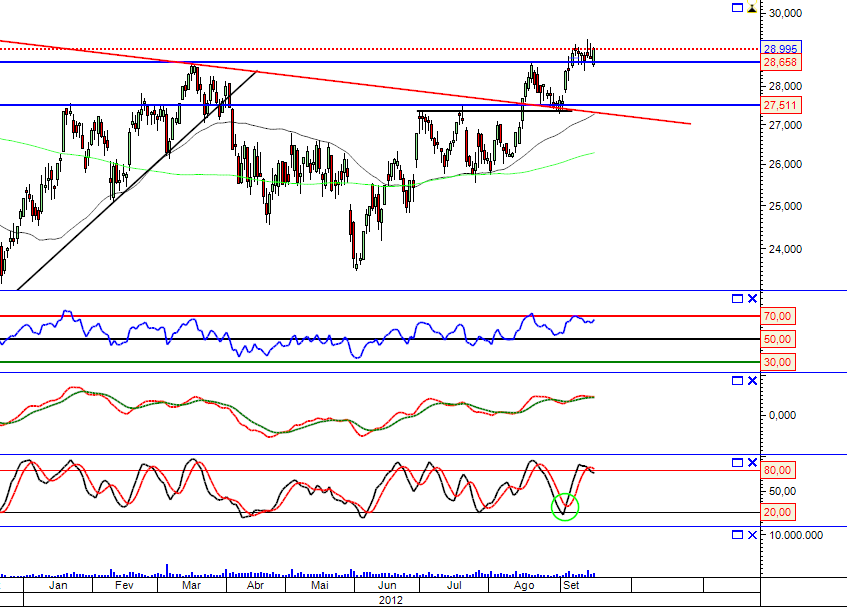Select the 27,511 support level label

click(x=781, y=105)
